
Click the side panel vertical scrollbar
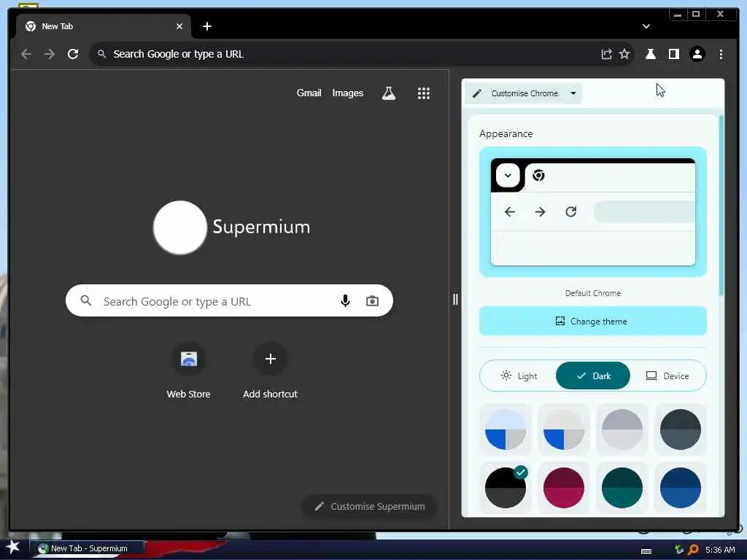point(721,206)
